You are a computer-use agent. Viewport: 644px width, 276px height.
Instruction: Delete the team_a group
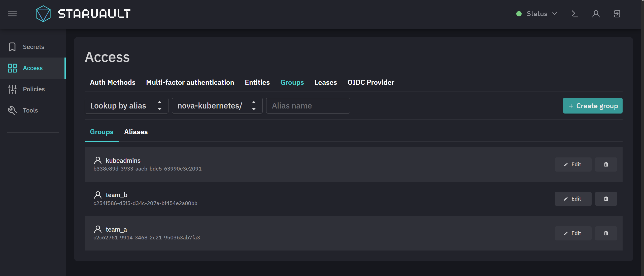coord(606,233)
